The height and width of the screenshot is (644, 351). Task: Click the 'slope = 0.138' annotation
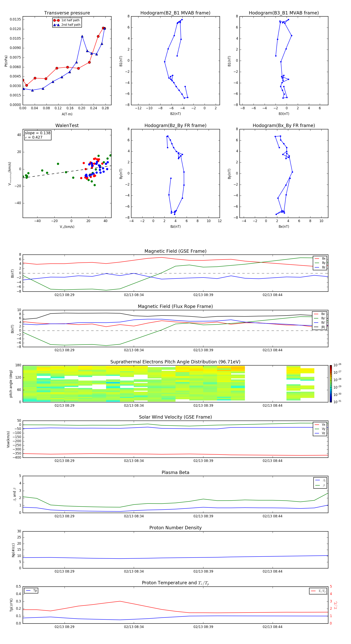click(x=37, y=133)
